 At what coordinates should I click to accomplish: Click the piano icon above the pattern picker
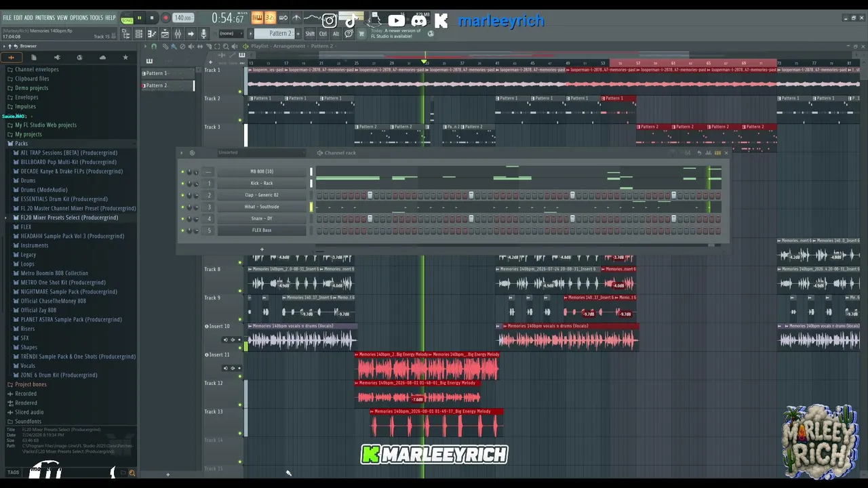[x=149, y=61]
